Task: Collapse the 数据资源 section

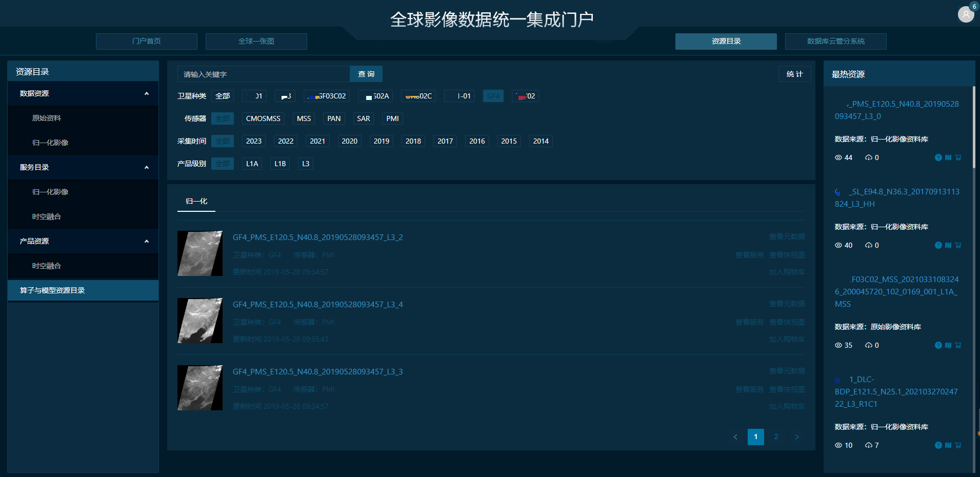Action: [x=147, y=93]
